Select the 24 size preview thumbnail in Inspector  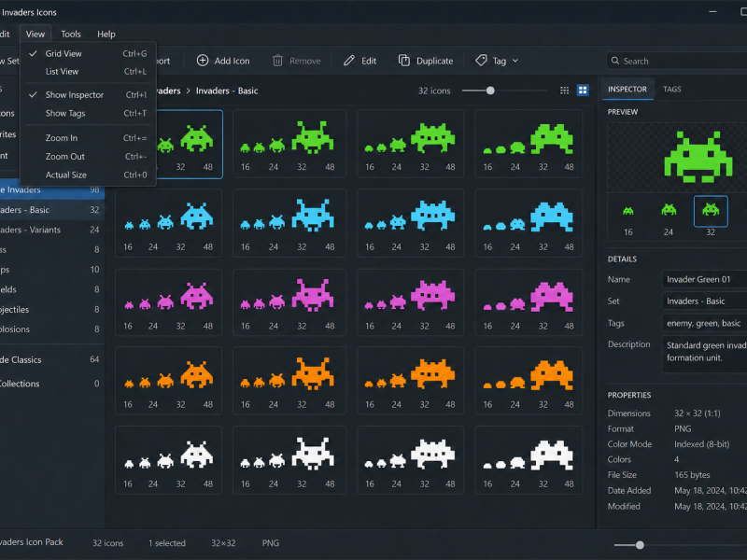pyautogui.click(x=669, y=211)
